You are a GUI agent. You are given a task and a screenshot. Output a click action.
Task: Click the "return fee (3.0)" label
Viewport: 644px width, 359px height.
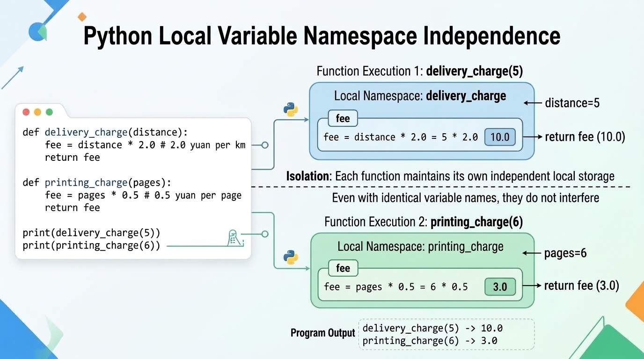point(582,286)
